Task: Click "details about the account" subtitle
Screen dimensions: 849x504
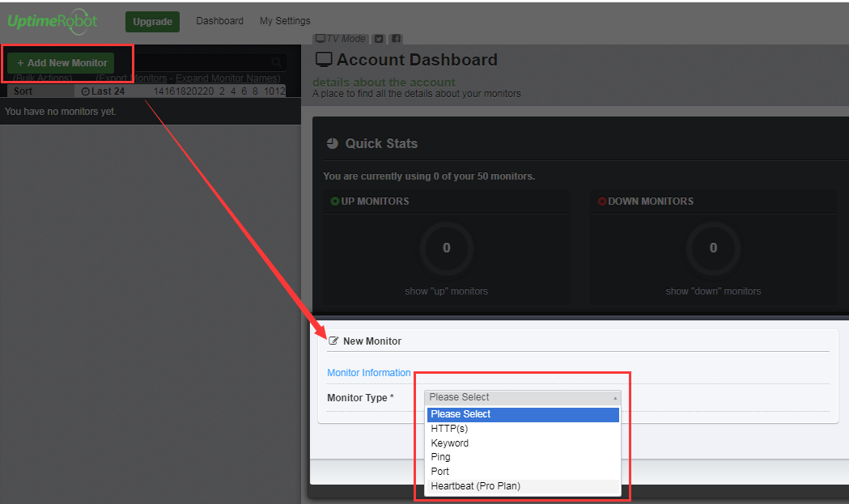Action: click(384, 83)
